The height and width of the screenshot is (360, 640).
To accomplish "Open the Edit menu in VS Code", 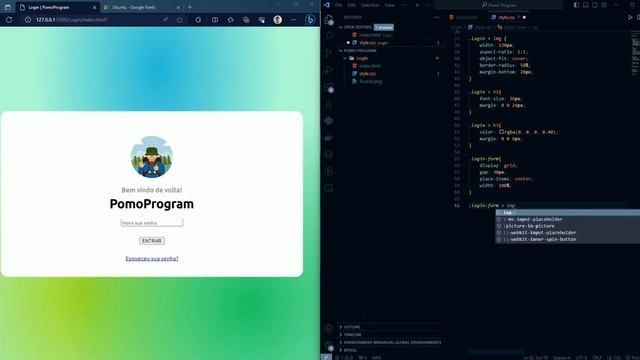I will [x=351, y=5].
